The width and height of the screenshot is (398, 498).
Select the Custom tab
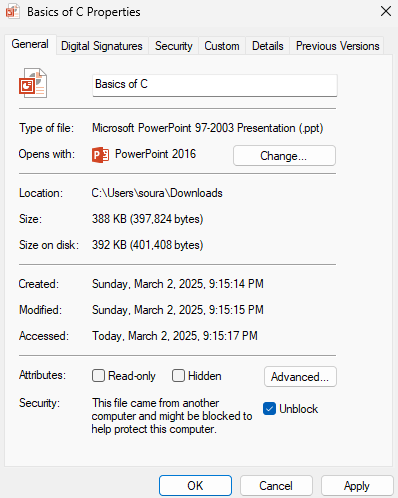(222, 46)
